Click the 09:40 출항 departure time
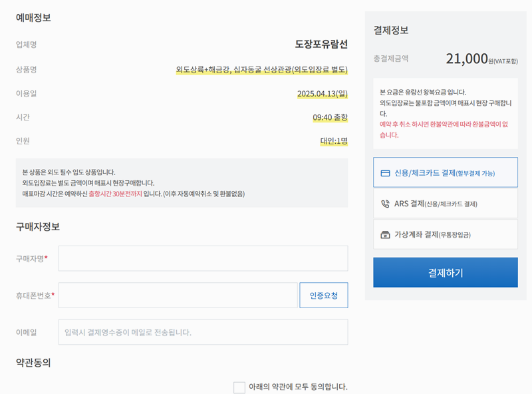Viewport: 532px width, 394px height. (330, 118)
